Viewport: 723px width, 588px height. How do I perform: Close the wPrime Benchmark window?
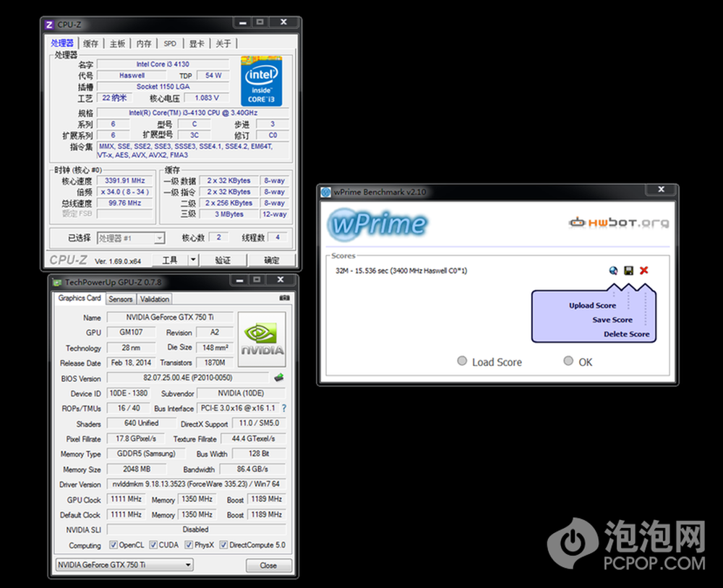pos(662,189)
